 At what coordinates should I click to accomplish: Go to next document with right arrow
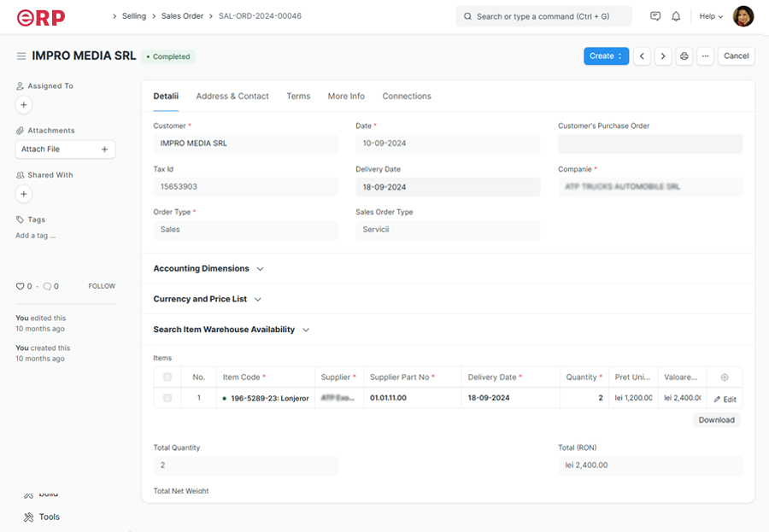tap(663, 56)
